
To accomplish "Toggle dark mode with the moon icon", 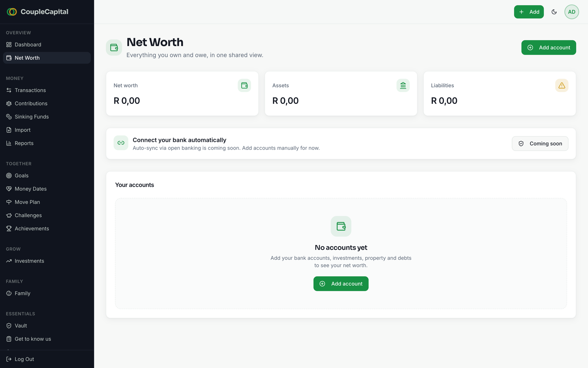I will click(554, 12).
